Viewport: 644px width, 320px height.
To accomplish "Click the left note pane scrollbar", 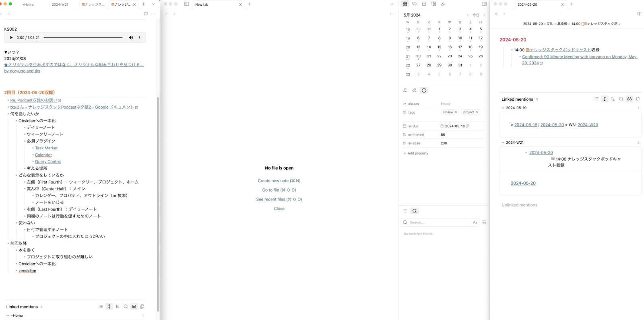I will (158, 203).
